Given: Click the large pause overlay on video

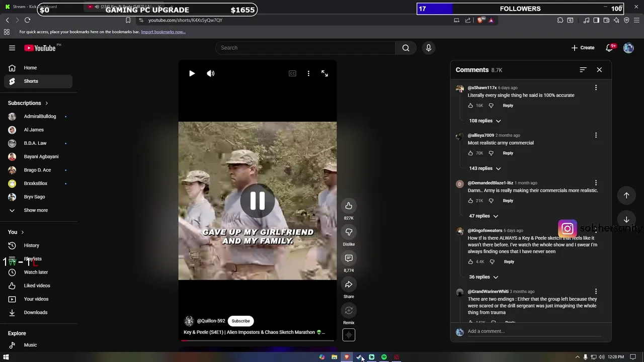Looking at the screenshot, I should pyautogui.click(x=257, y=201).
